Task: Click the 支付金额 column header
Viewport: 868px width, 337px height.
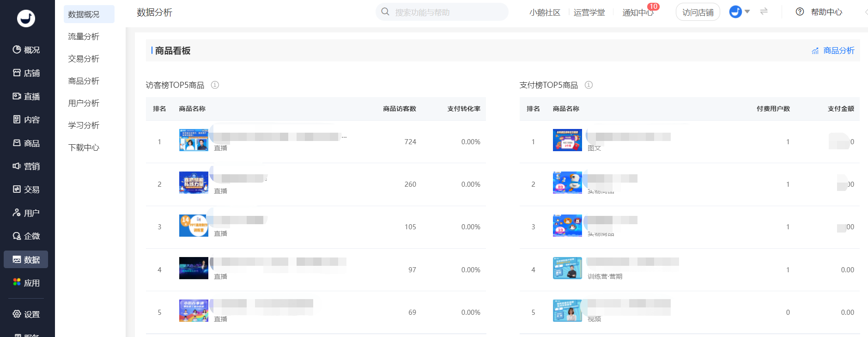Action: pos(841,109)
